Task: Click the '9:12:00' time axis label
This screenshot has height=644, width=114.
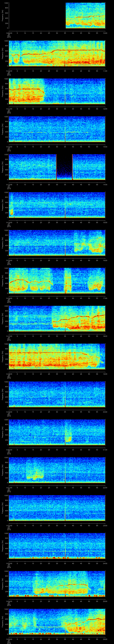Action: tap(9, 147)
